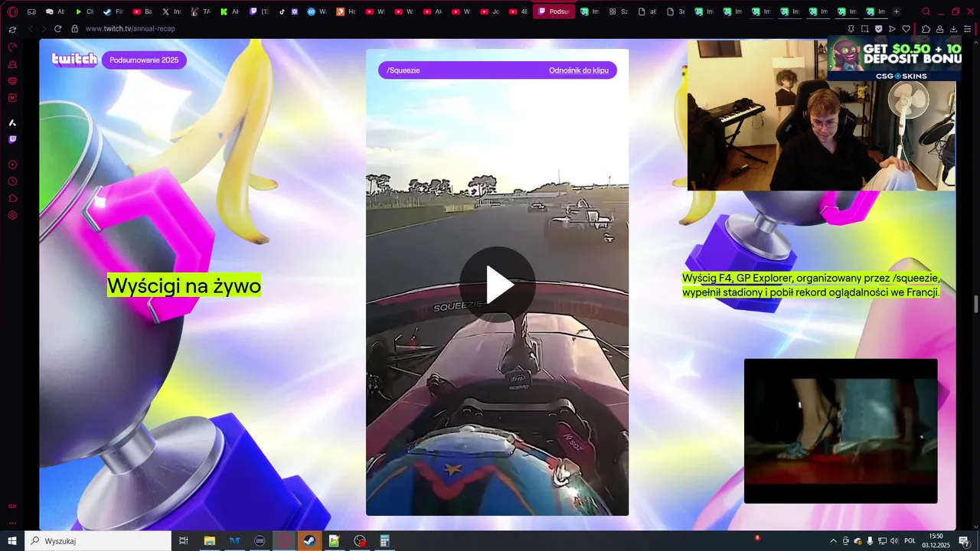The width and height of the screenshot is (980, 551).
Task: Open the extensions cube icon
Action: (926, 29)
